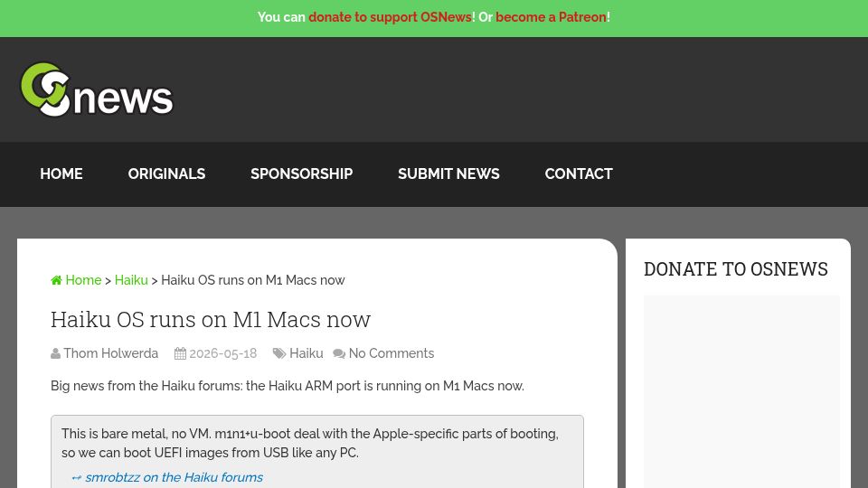Go to the SPONSORSHIP page
Screen dimensions: 868x488
[x=302, y=174]
